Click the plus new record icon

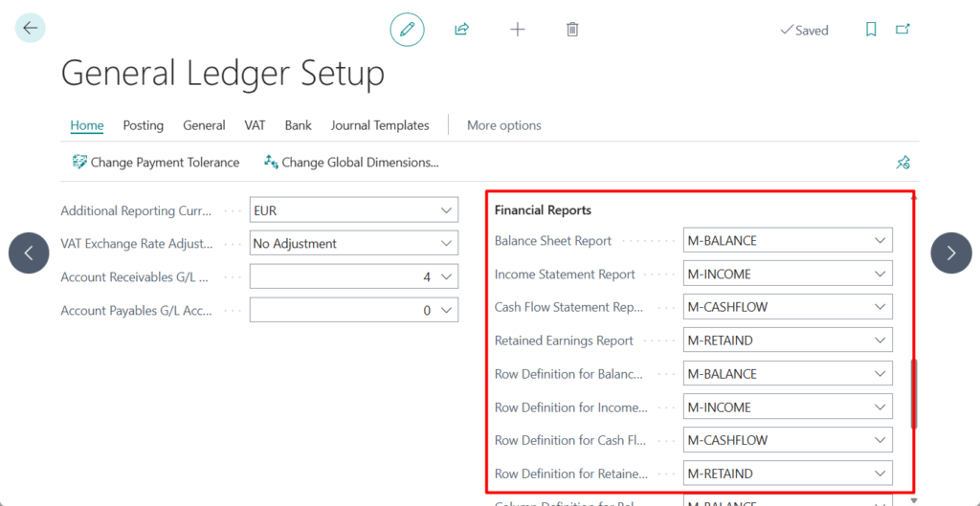[518, 30]
